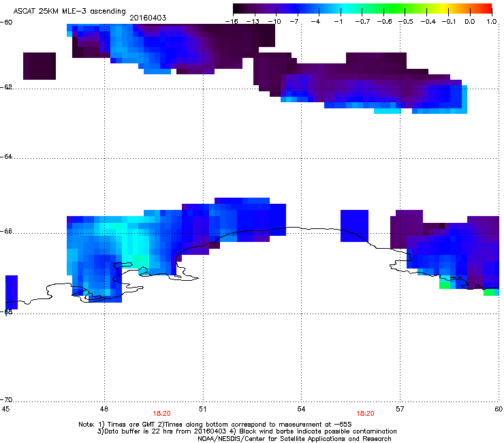Click the latitude label "-64"
Viewport: 504px width, 443px height.
(x=6, y=157)
